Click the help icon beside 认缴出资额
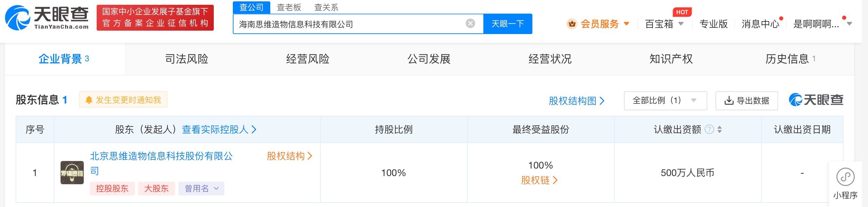This screenshot has width=868, height=207. tap(709, 129)
